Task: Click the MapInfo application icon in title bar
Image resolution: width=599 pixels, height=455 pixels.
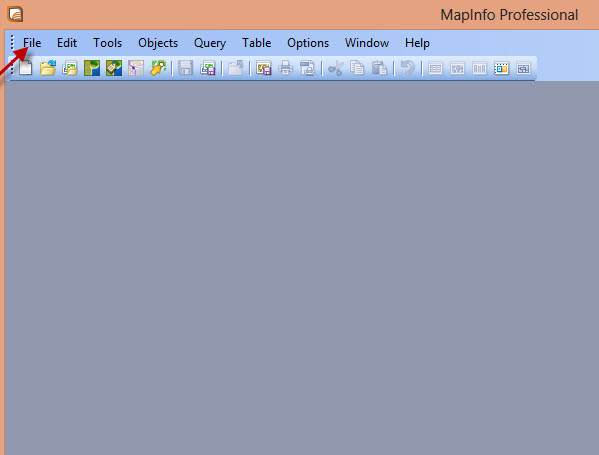Action: coord(15,14)
